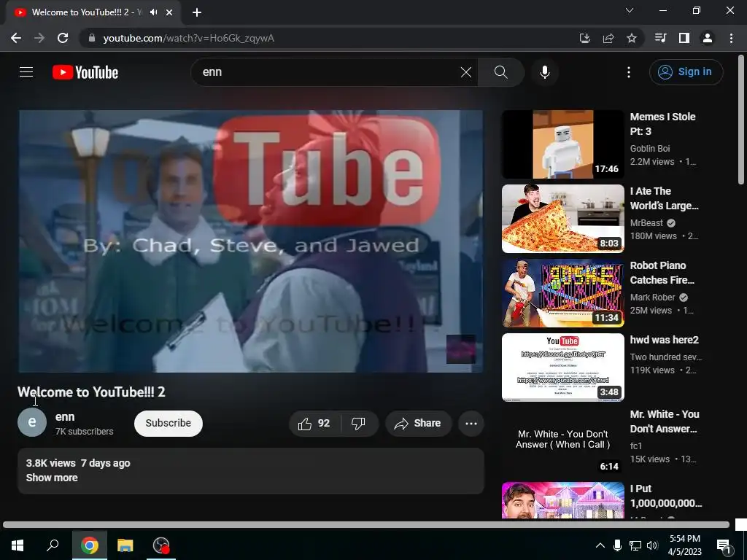Toggle Chrome side panel
747x560 pixels.
(684, 38)
